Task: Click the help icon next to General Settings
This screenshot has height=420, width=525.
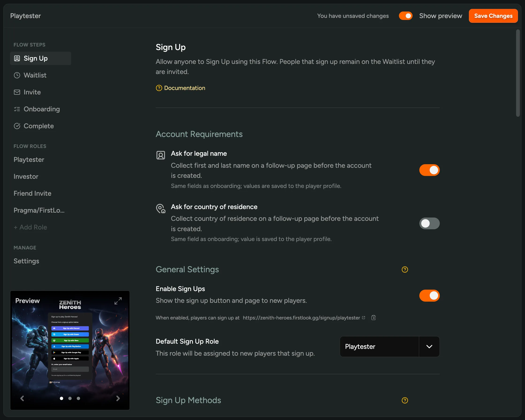Action: [405, 269]
